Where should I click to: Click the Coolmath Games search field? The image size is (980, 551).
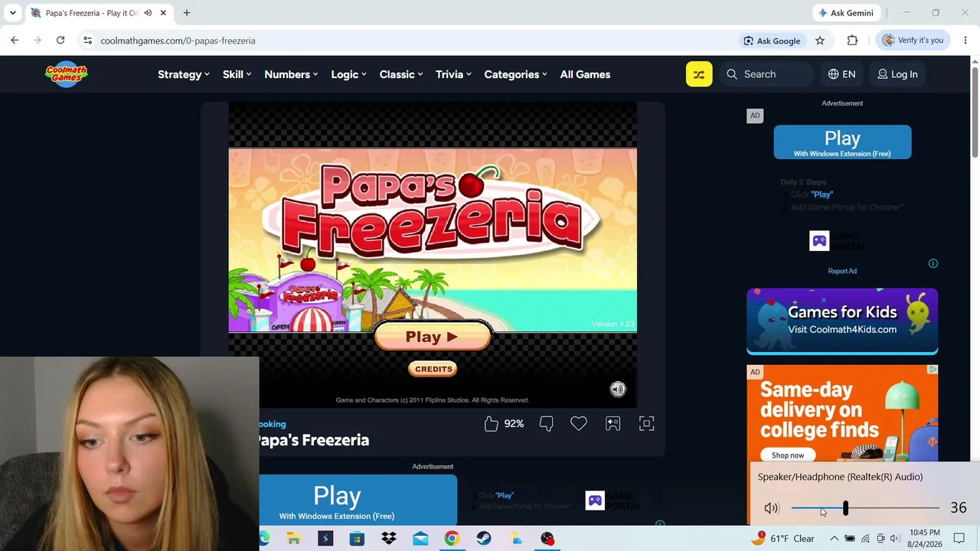point(768,74)
